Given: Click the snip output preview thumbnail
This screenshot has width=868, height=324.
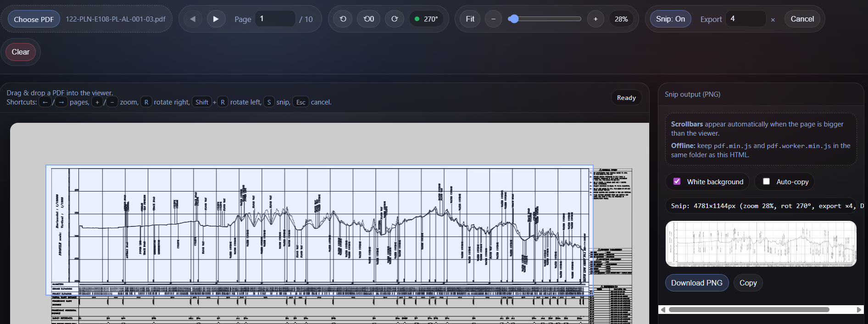Looking at the screenshot, I should 761,244.
